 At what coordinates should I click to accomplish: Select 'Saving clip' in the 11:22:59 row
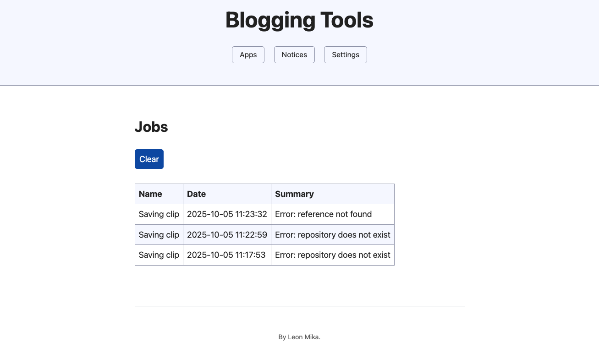click(x=159, y=235)
